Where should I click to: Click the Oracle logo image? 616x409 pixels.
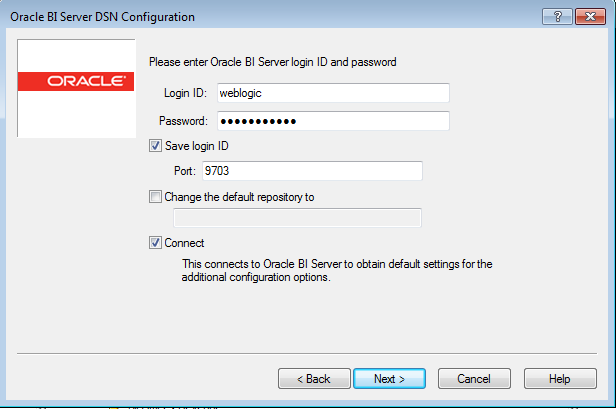pyautogui.click(x=77, y=81)
